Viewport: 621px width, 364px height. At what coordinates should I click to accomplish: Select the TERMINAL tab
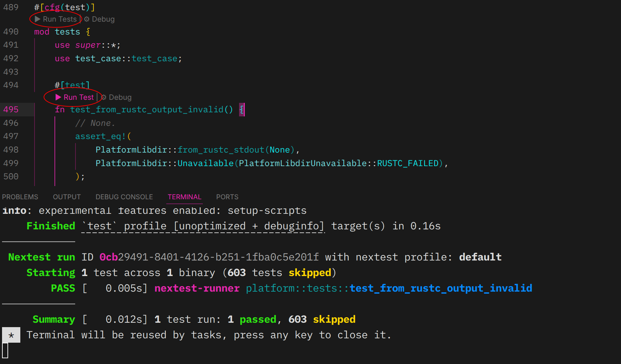point(184,197)
